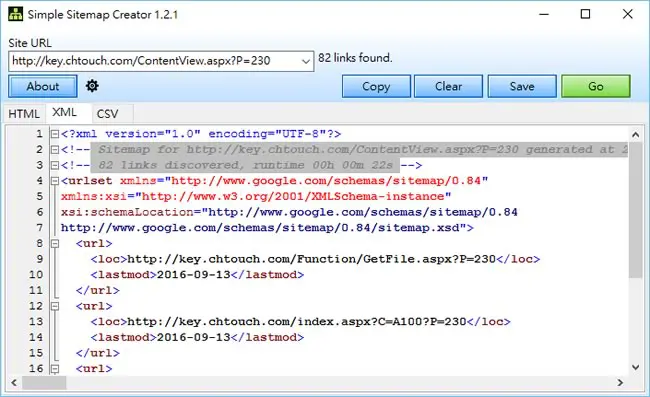Switch to the CSV tab
Viewport: 650px width, 397px height.
tap(108, 114)
